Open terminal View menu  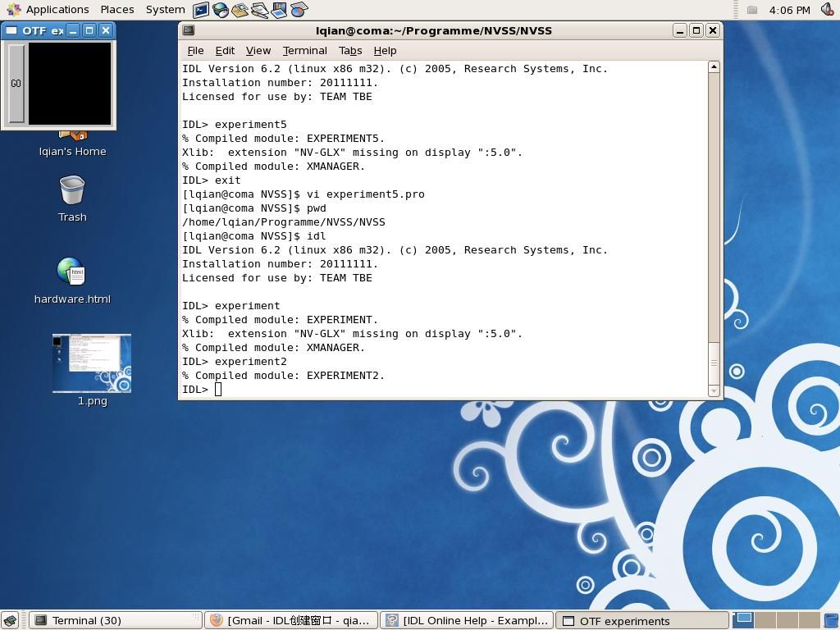click(258, 50)
